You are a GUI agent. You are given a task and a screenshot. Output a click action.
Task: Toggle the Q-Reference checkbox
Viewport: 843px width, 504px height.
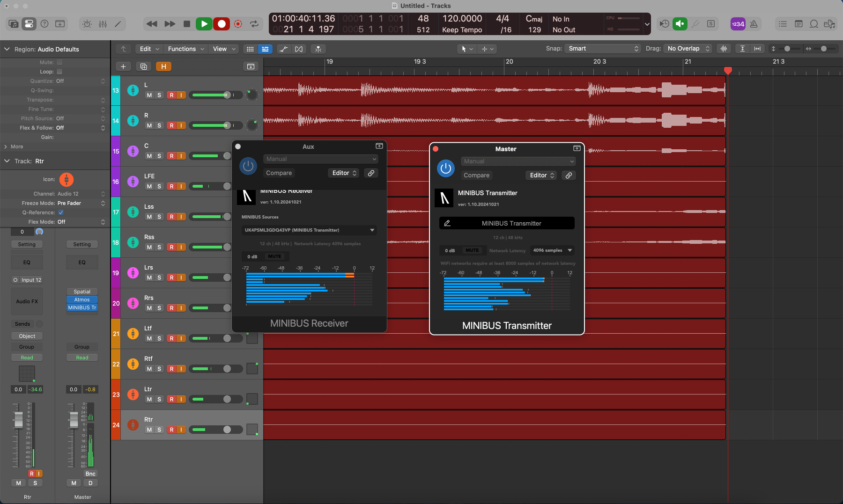(x=60, y=212)
